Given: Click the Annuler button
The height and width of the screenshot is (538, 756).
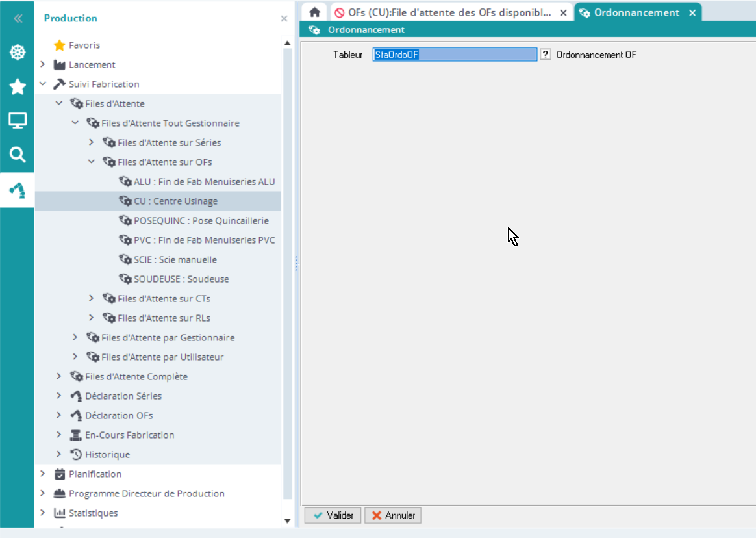Looking at the screenshot, I should point(393,515).
